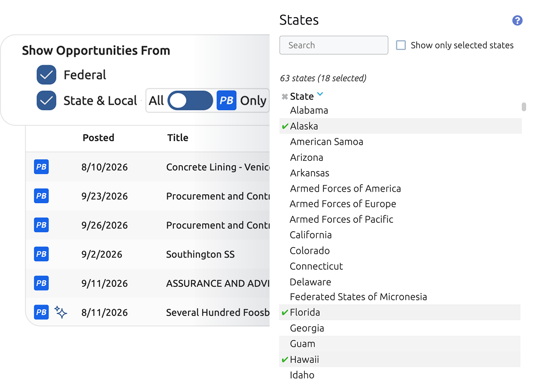Screen dimensions: 537x392
Task: Clear state selection with the gray X icon
Action: tap(284, 96)
